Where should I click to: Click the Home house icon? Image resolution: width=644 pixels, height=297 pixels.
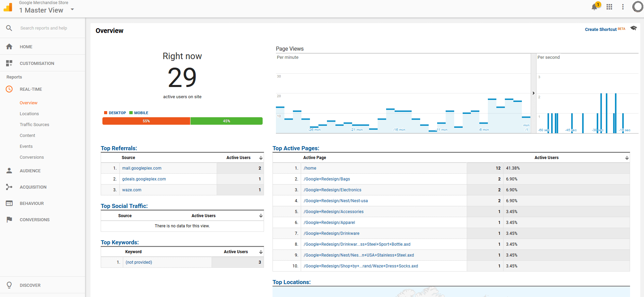(x=9, y=47)
